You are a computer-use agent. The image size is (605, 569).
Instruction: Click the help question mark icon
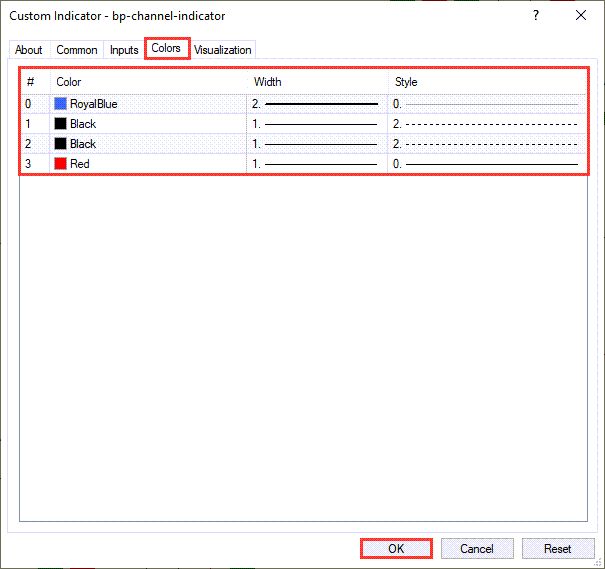(536, 15)
